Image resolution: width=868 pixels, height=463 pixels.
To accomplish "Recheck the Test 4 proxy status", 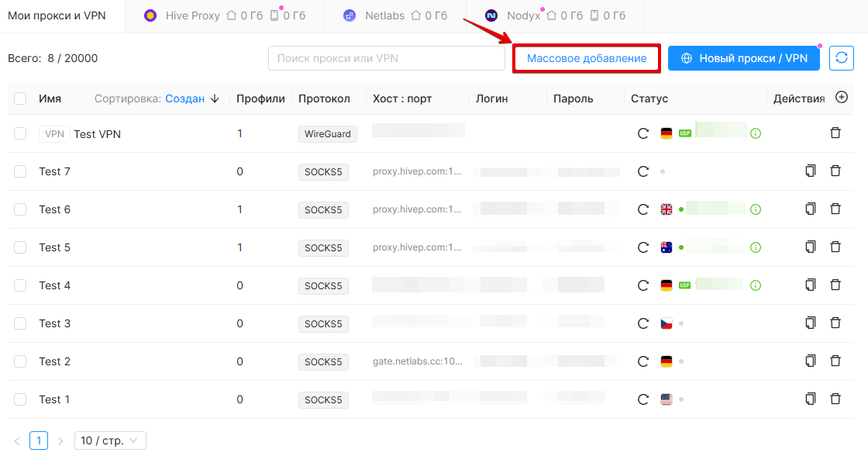I will pyautogui.click(x=642, y=285).
